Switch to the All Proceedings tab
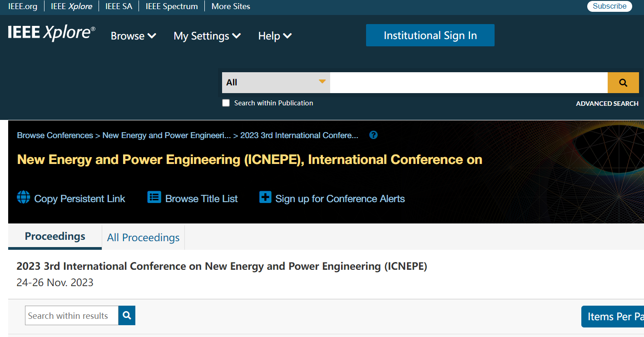644x337 pixels. [143, 238]
